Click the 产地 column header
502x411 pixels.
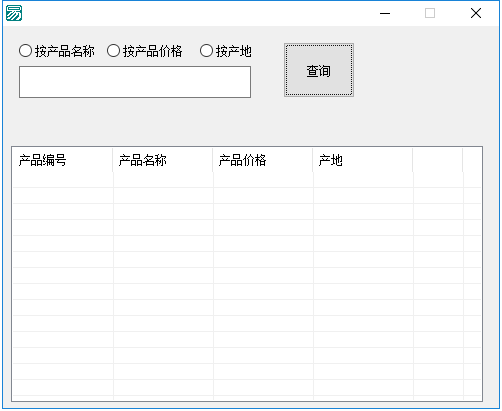(x=363, y=160)
